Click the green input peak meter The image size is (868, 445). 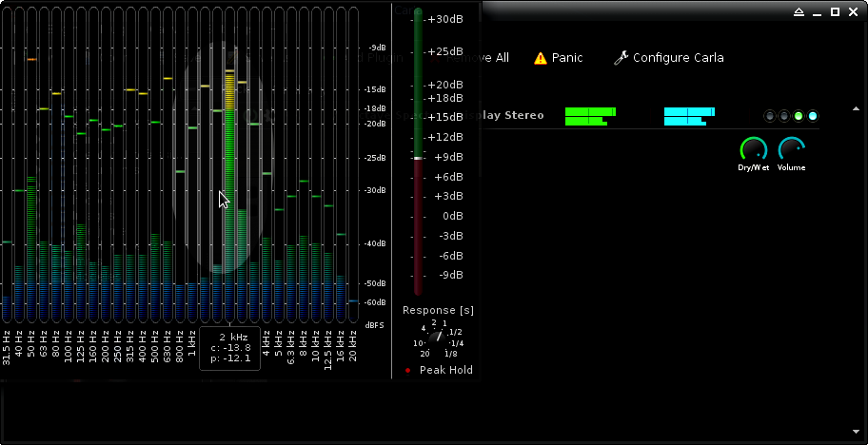tap(590, 117)
